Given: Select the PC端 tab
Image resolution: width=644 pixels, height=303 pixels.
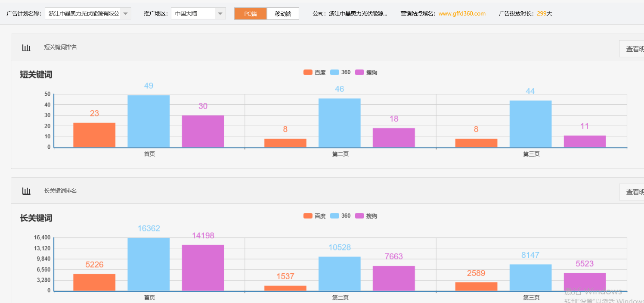Looking at the screenshot, I should (250, 13).
